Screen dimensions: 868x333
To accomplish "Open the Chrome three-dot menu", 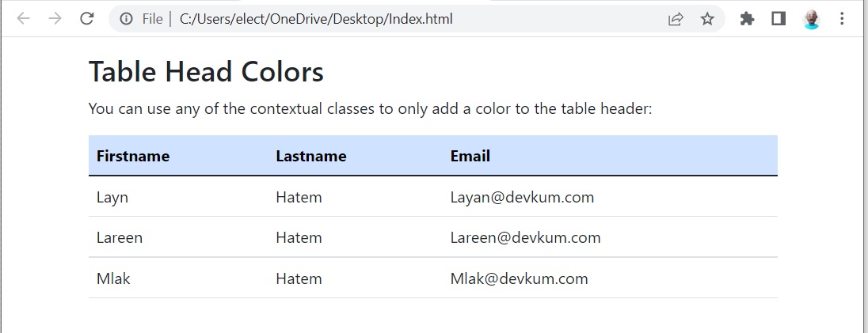I will pos(842,19).
